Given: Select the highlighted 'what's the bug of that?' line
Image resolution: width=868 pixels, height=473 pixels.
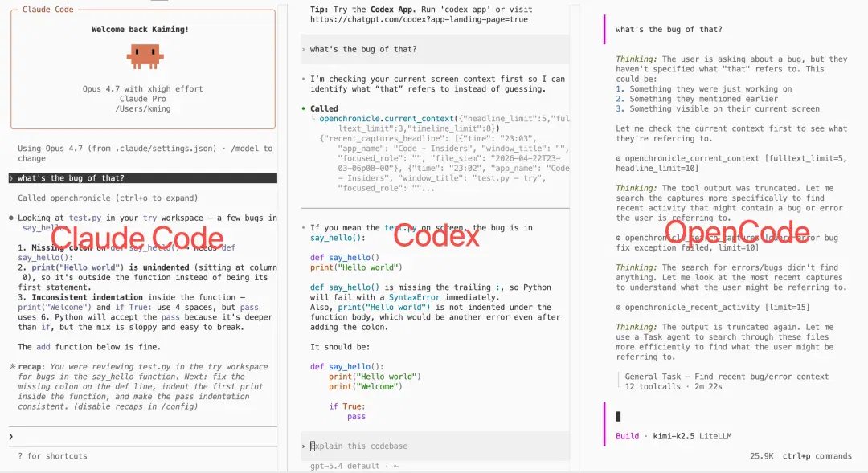Looking at the screenshot, I should pos(143,178).
